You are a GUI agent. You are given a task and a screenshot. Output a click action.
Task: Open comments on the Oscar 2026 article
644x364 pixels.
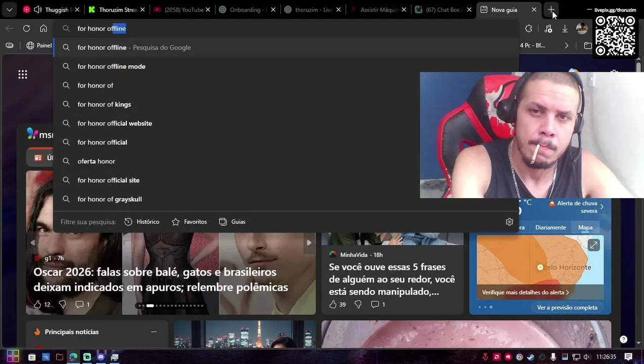pos(82,304)
